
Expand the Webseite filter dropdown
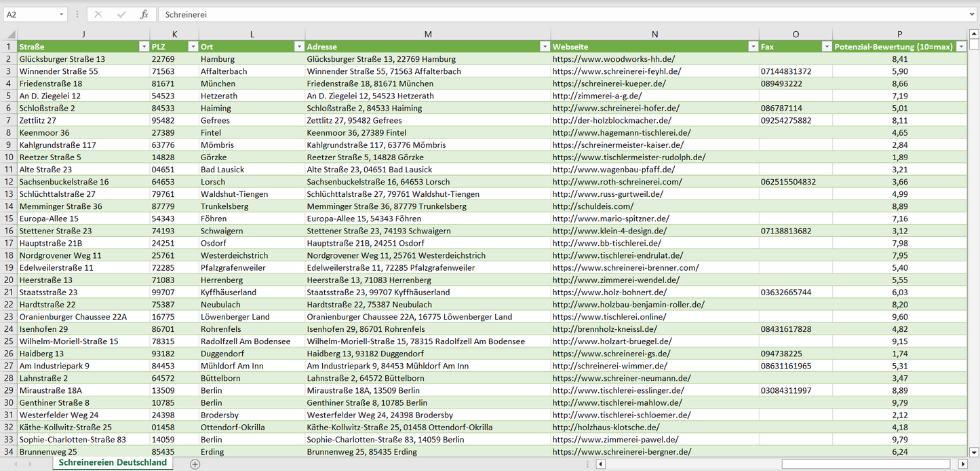click(753, 47)
